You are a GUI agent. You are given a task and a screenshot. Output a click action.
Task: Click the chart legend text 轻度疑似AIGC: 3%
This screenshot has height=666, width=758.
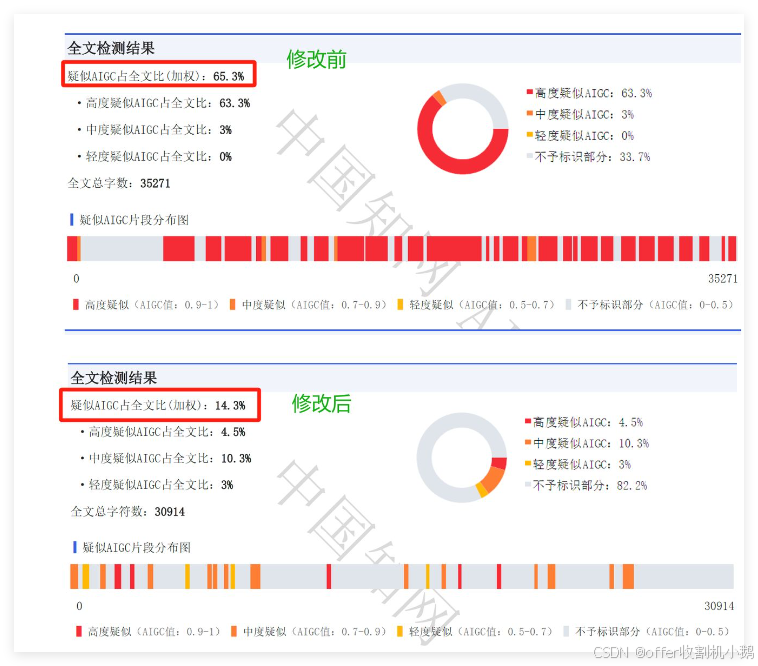pos(582,464)
